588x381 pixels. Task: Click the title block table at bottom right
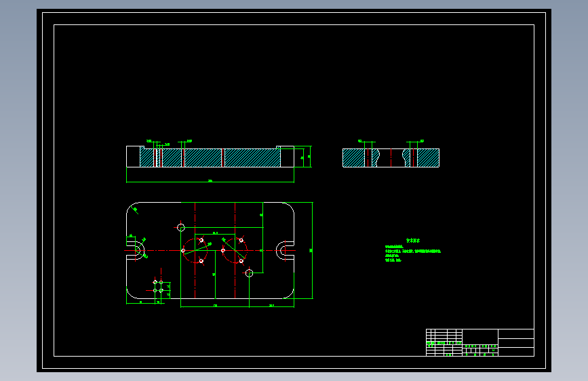(480, 342)
